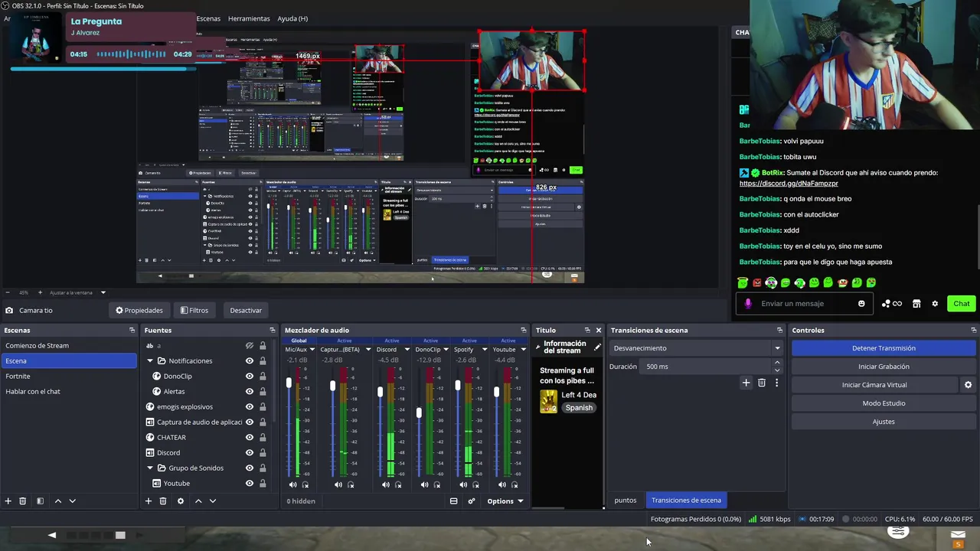980x551 pixels.
Task: Toggle visibility of hidden source 'a'
Action: click(x=249, y=346)
